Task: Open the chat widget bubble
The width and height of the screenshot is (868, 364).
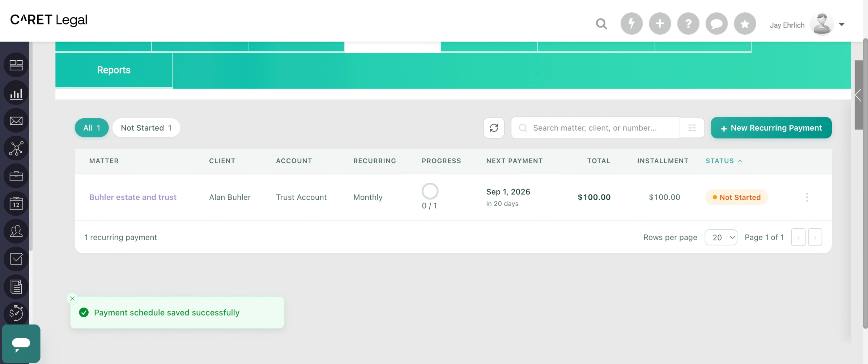Action: 21,344
